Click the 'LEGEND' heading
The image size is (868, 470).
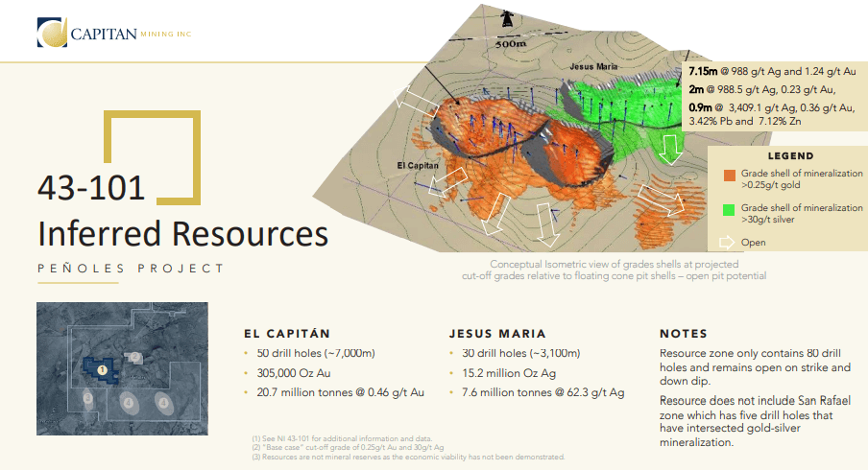tap(790, 156)
